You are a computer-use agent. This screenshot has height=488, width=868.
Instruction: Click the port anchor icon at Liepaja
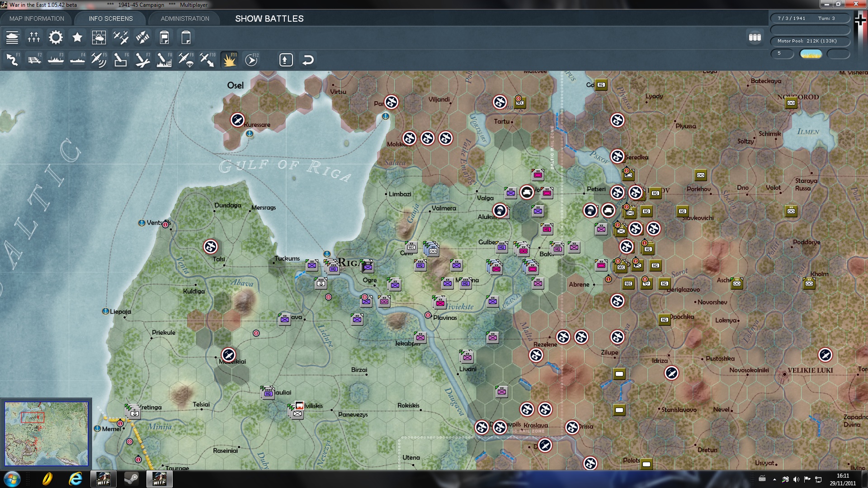click(x=105, y=311)
